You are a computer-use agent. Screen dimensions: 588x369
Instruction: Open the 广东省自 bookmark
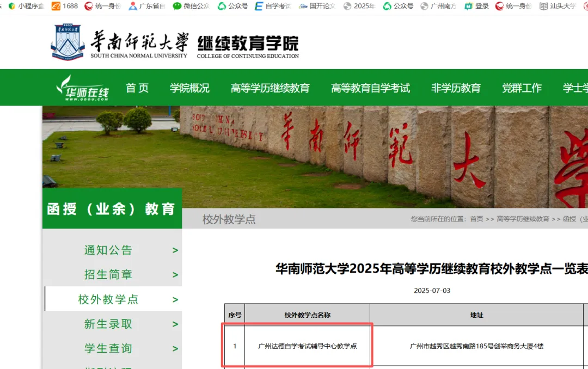click(x=146, y=6)
